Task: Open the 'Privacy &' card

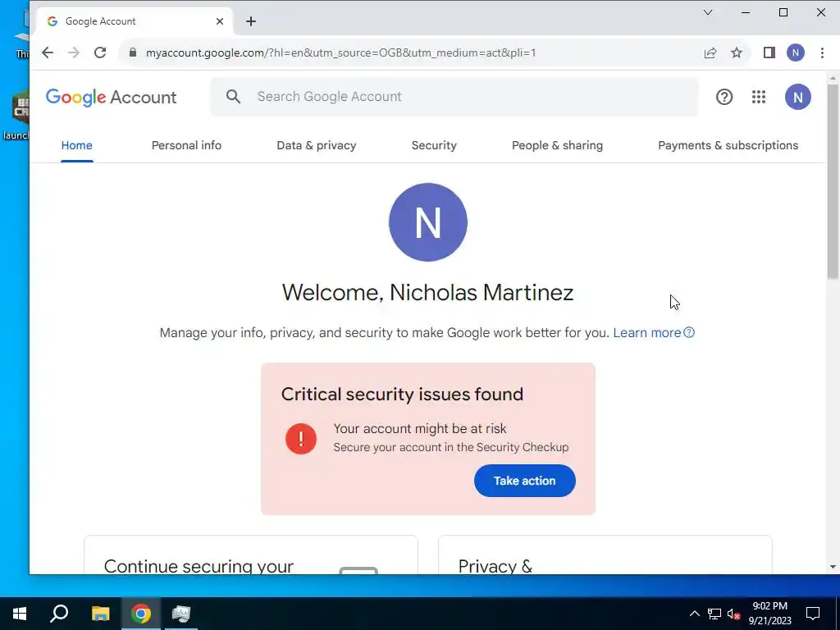Action: click(x=605, y=555)
